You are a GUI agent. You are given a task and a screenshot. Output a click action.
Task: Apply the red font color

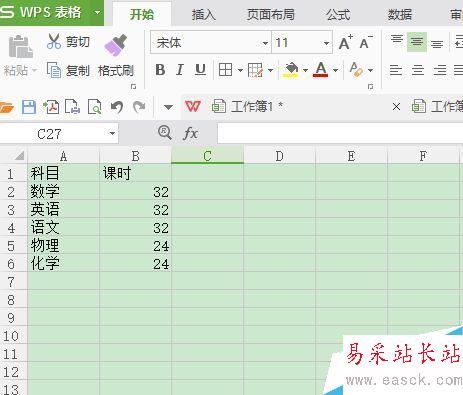point(321,70)
